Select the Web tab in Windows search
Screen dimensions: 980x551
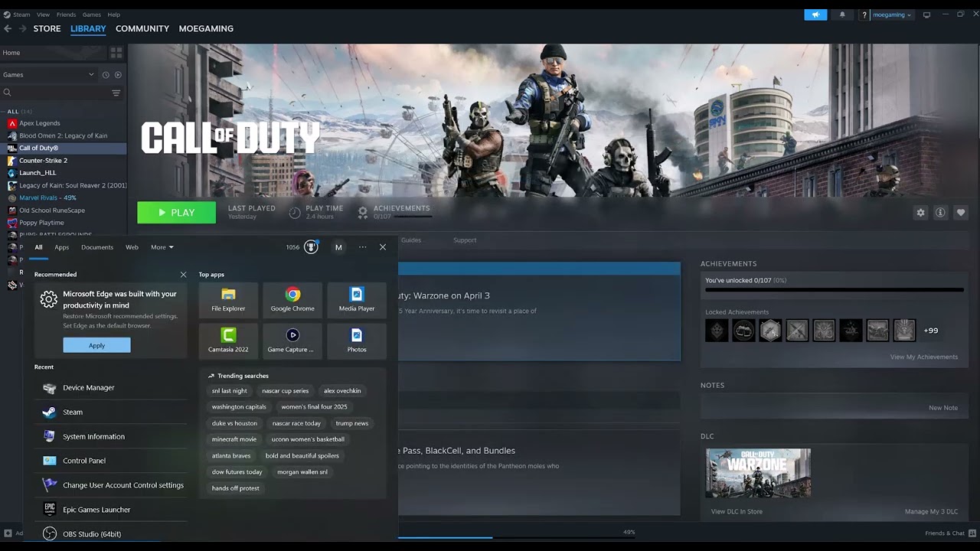click(x=132, y=247)
